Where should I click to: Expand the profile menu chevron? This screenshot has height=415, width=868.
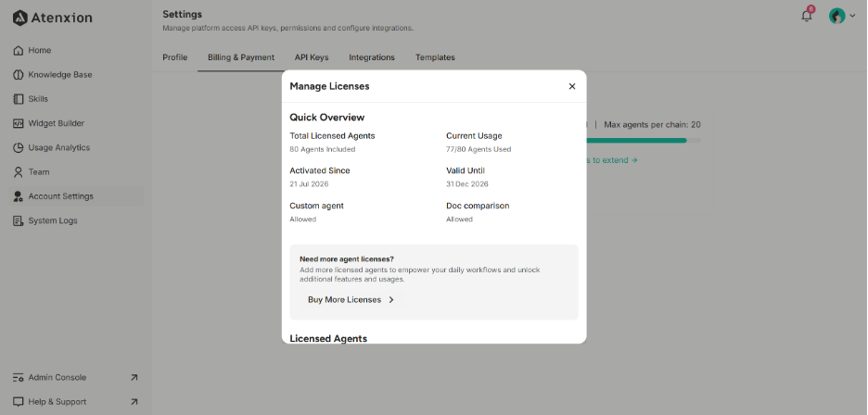click(x=852, y=16)
